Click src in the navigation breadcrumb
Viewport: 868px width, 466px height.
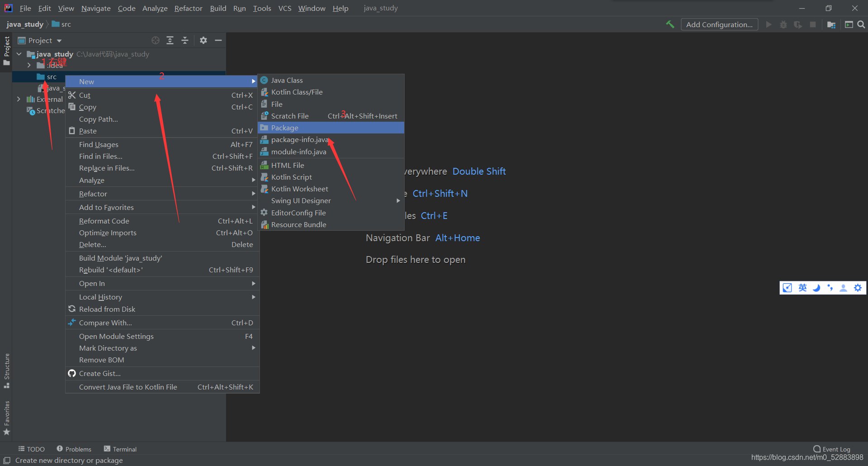pyautogui.click(x=61, y=24)
